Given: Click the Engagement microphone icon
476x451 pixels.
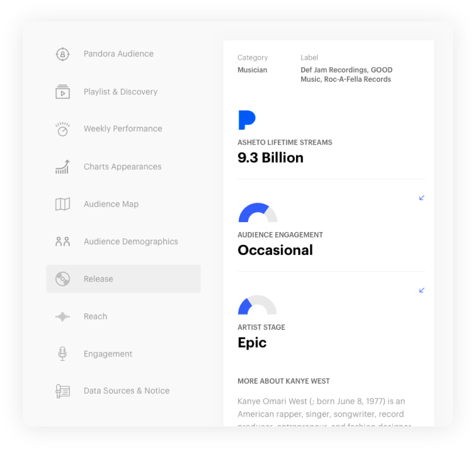Looking at the screenshot, I should (x=63, y=354).
